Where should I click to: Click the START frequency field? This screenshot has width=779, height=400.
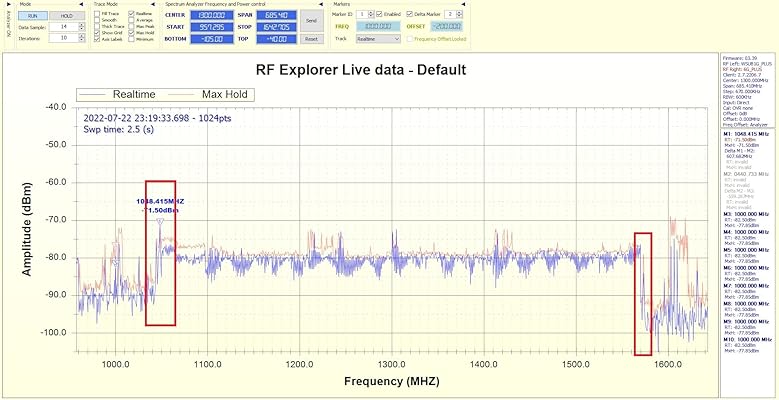coord(212,27)
